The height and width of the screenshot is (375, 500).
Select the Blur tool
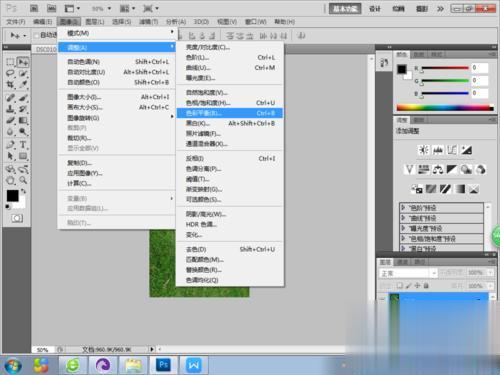point(11,132)
